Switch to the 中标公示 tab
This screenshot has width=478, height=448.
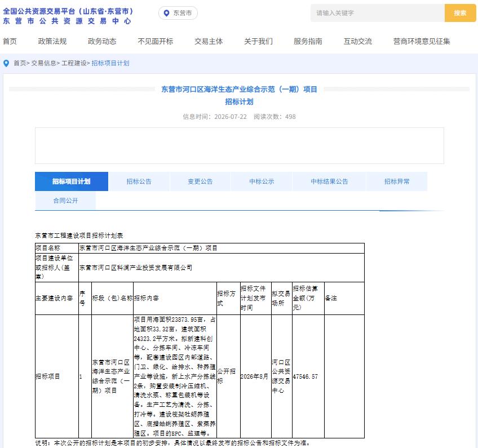262,181
